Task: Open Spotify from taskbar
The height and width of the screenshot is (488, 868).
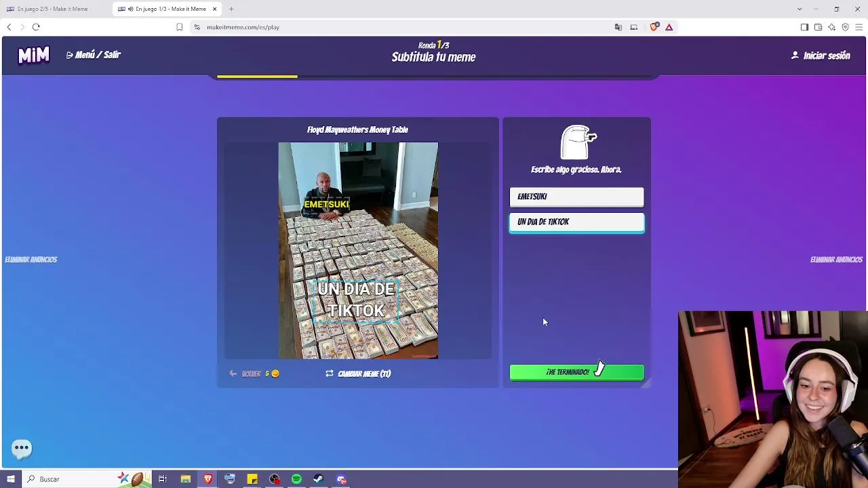Action: click(296, 479)
